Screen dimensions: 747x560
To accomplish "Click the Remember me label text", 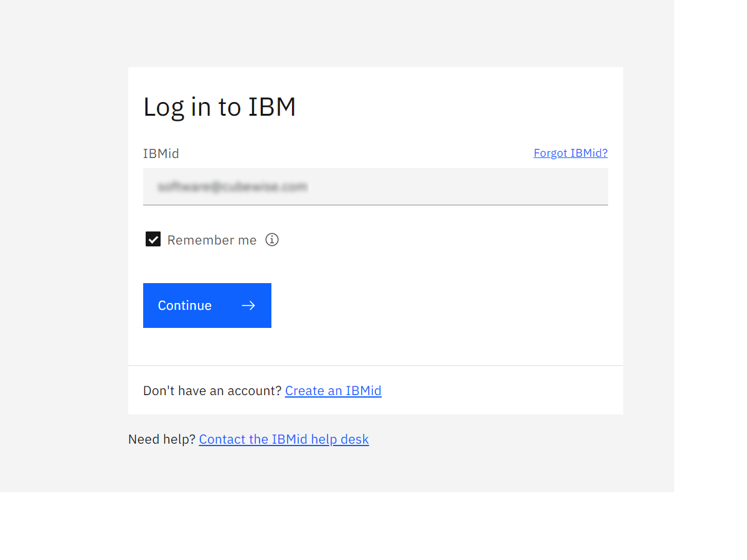I will click(x=212, y=240).
